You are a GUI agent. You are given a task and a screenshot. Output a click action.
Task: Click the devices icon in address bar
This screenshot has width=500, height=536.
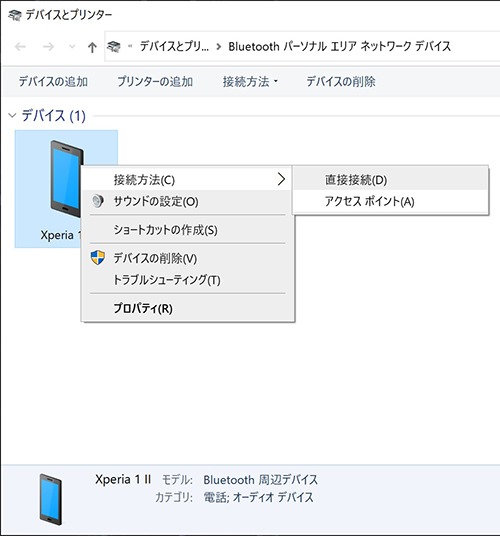coord(114,46)
